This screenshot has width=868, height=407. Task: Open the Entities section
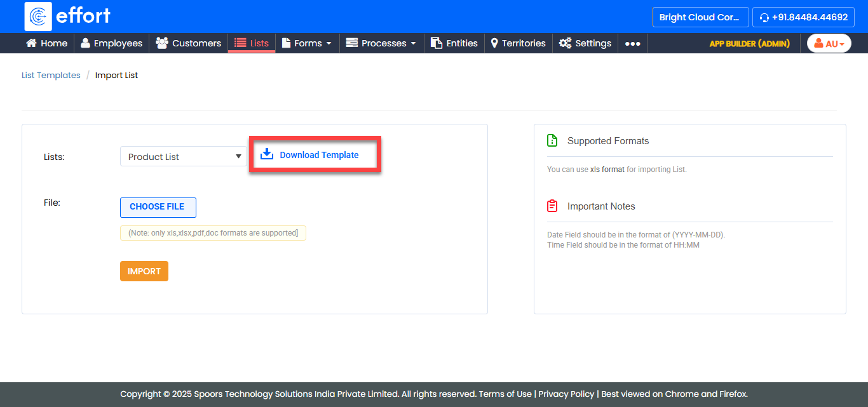(x=454, y=43)
